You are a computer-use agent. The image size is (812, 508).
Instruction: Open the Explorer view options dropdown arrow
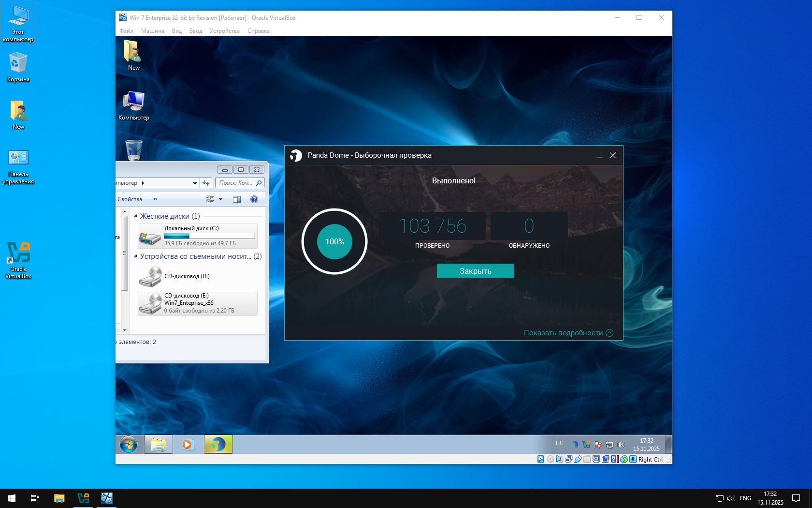point(221,199)
